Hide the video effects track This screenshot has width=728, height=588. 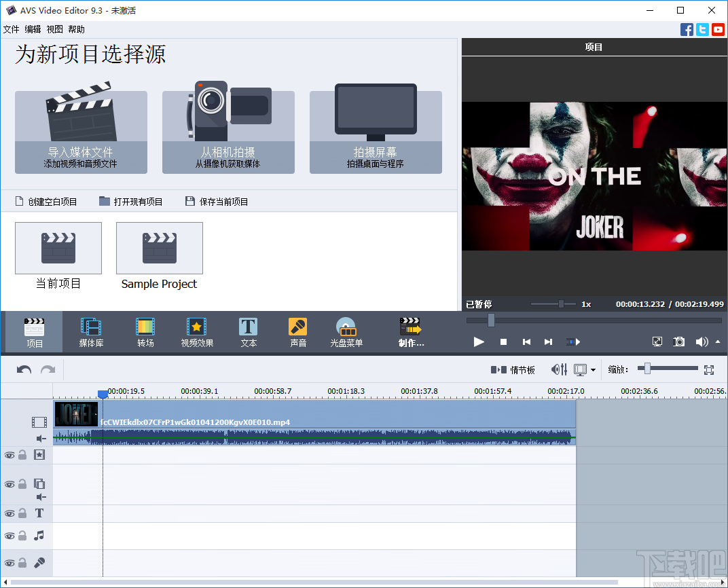click(10, 454)
